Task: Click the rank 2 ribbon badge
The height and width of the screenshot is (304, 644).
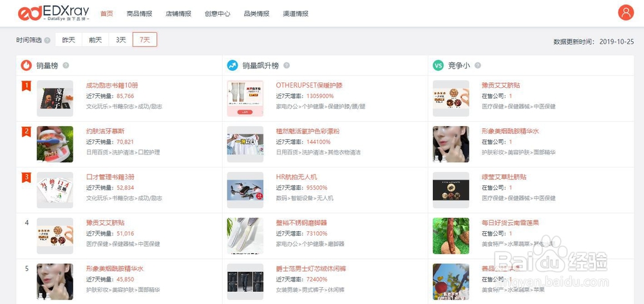Action: 26,132
